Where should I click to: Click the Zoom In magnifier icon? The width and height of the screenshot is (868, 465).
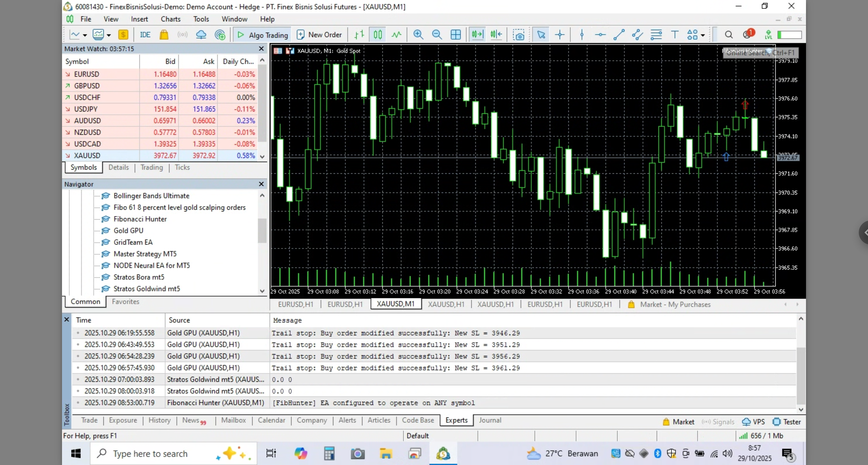[x=418, y=34]
